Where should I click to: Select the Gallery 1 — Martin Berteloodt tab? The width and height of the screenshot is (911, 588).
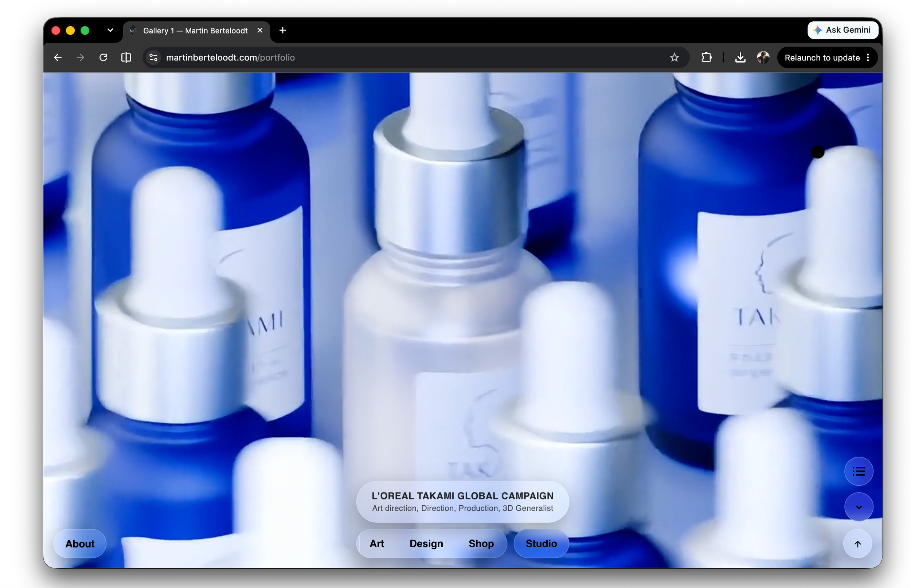196,31
